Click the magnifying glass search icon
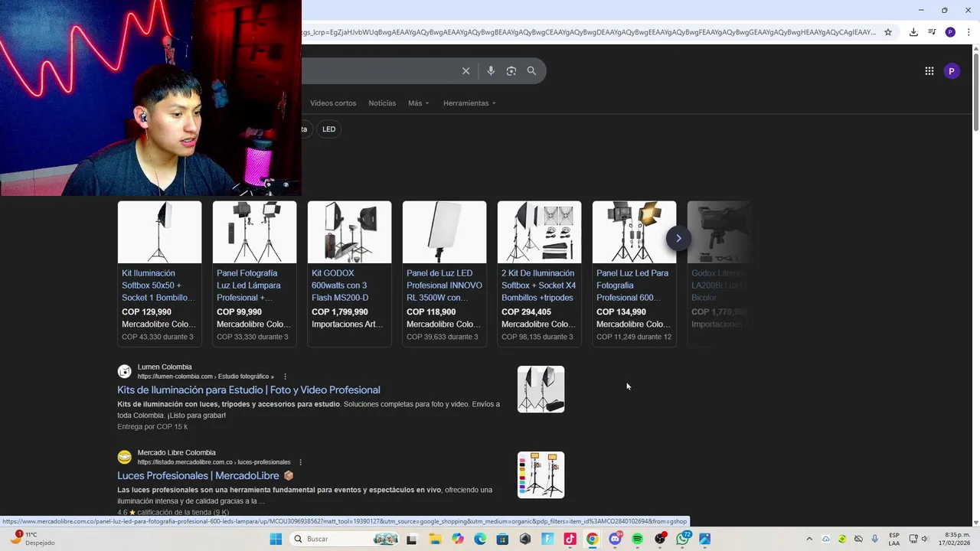Viewport: 980px width, 551px height. pos(531,71)
